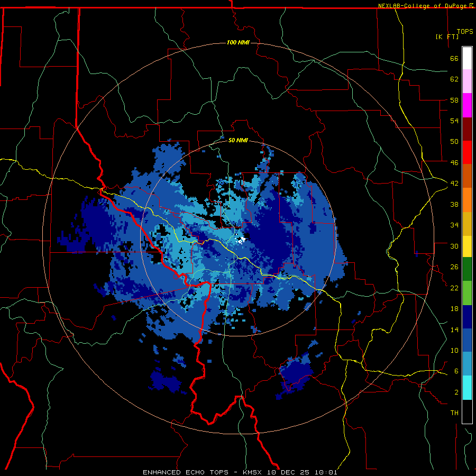The image size is (476, 476).
Task: Click the 'TOPS' legend heading
Action: pos(465,31)
